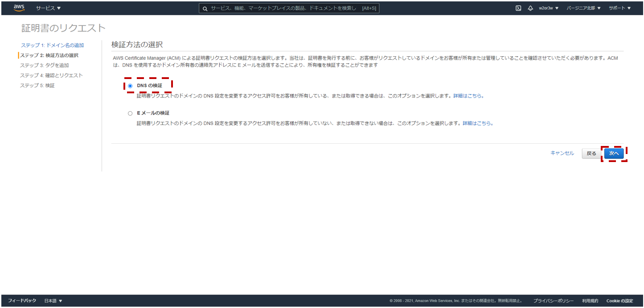The height and width of the screenshot is (308, 644).
Task: Open フィードバック in the footer
Action: pyautogui.click(x=22, y=301)
